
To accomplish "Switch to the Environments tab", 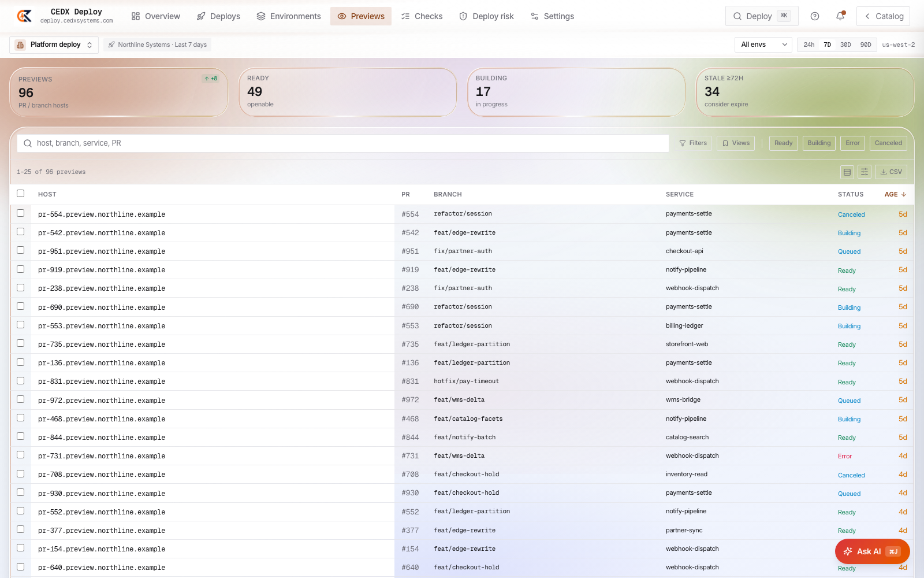I will click(289, 16).
